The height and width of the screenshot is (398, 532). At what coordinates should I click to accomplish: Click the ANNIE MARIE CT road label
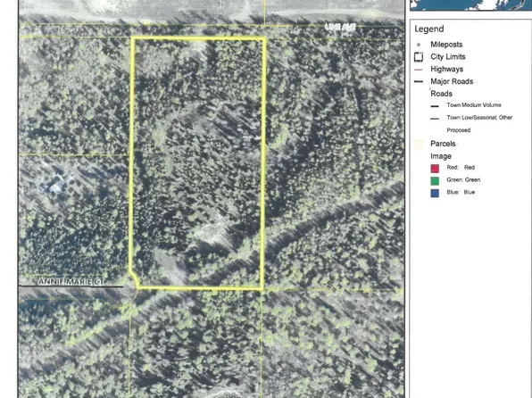71,282
